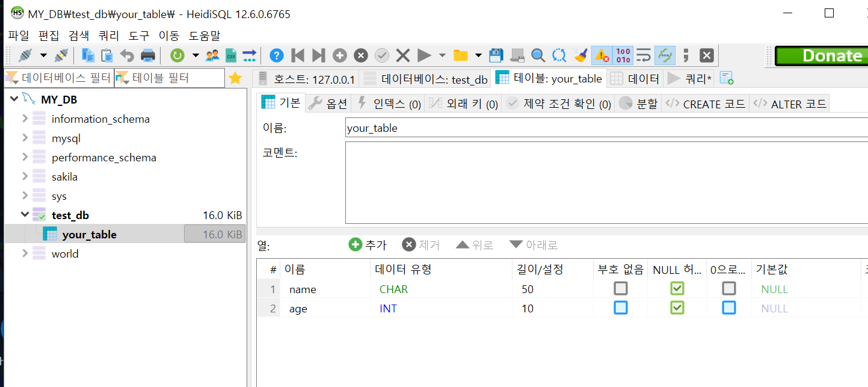Click the Donate button
Screen dimensions: 868x387
[x=821, y=56]
